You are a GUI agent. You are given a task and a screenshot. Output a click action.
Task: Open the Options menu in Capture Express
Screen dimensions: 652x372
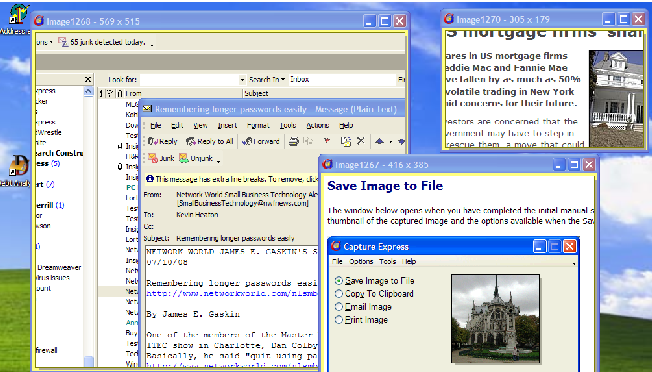click(361, 261)
